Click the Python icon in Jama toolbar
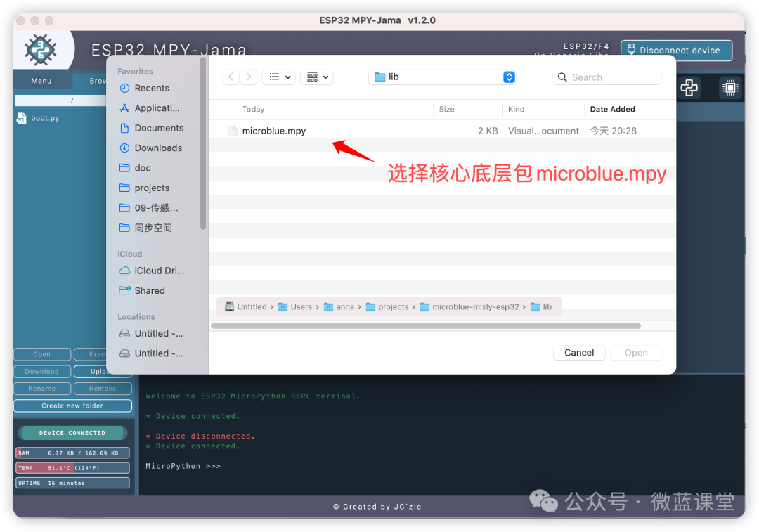Viewport: 759px width, 532px height. (689, 88)
